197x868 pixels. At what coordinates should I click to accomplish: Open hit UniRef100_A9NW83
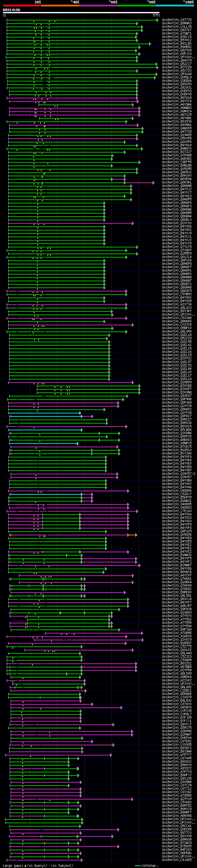tap(177, 108)
